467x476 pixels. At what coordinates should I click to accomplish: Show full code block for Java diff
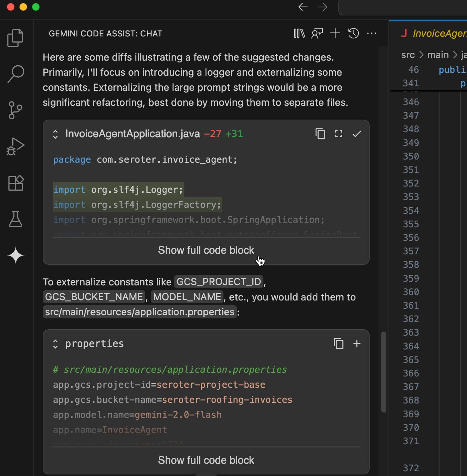206,250
